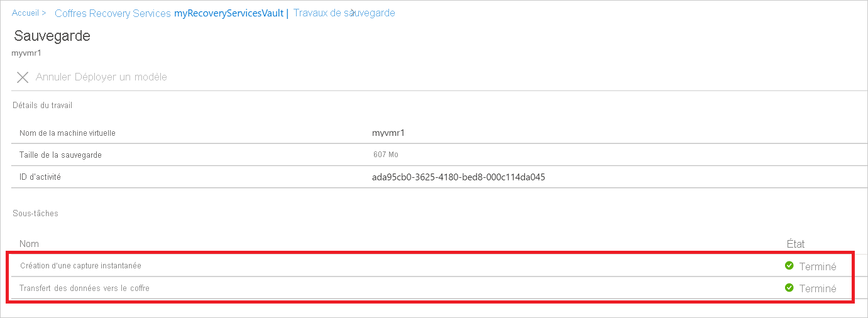Click ID d'activité label
Viewport: 868px width, 318px height.
(40, 177)
